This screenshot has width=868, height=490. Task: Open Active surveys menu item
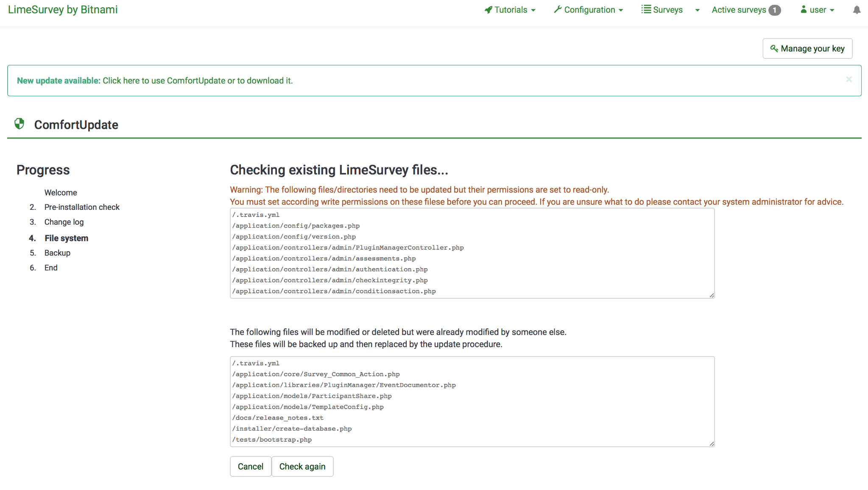(739, 10)
